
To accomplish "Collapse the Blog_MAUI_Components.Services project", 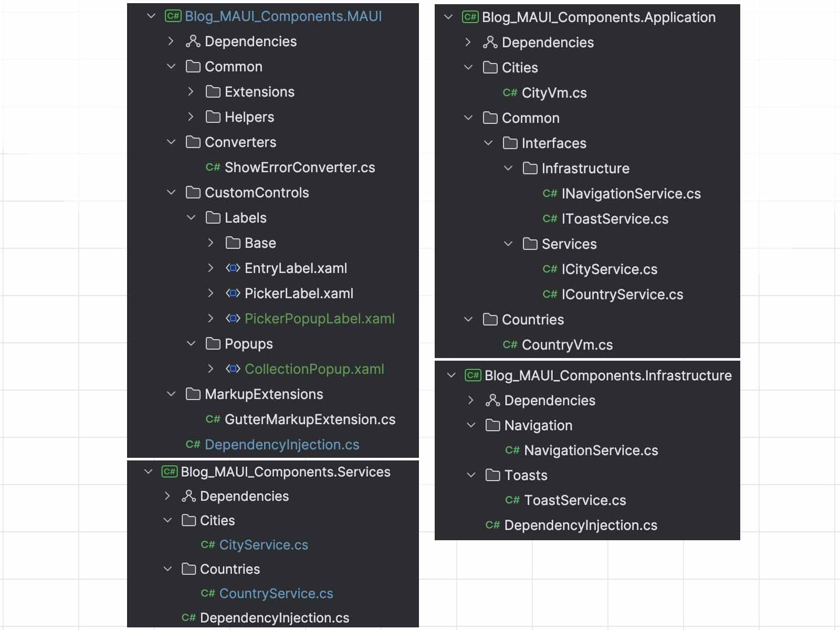I will point(149,471).
